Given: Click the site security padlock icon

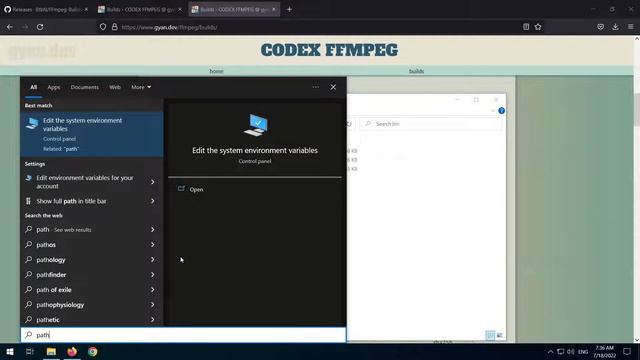Looking at the screenshot, I should click(115, 27).
